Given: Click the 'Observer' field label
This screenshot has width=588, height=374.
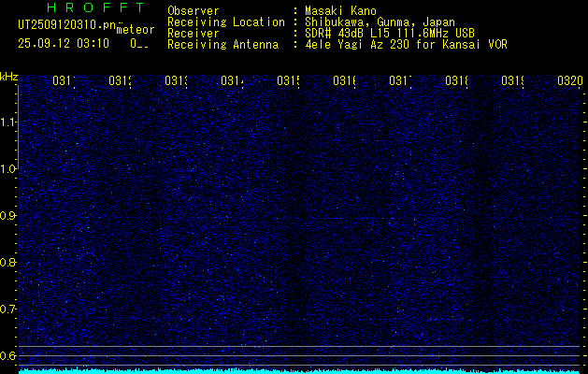Looking at the screenshot, I should tap(194, 11).
